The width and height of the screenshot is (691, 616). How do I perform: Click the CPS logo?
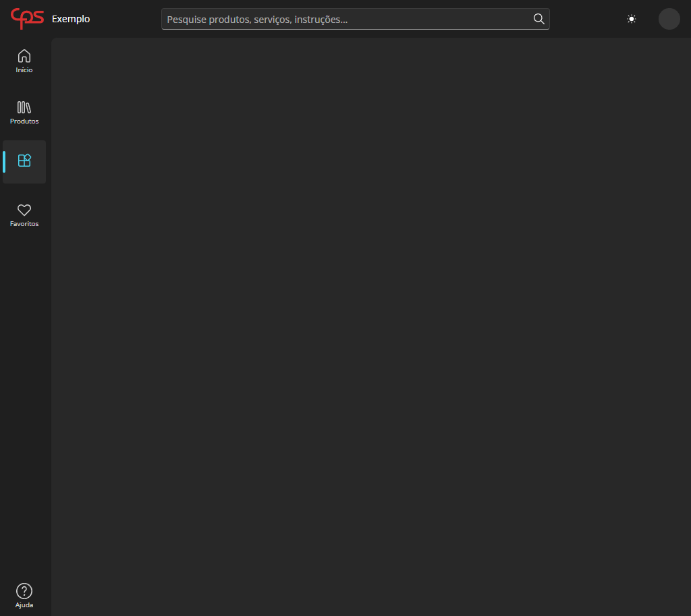pyautogui.click(x=27, y=19)
